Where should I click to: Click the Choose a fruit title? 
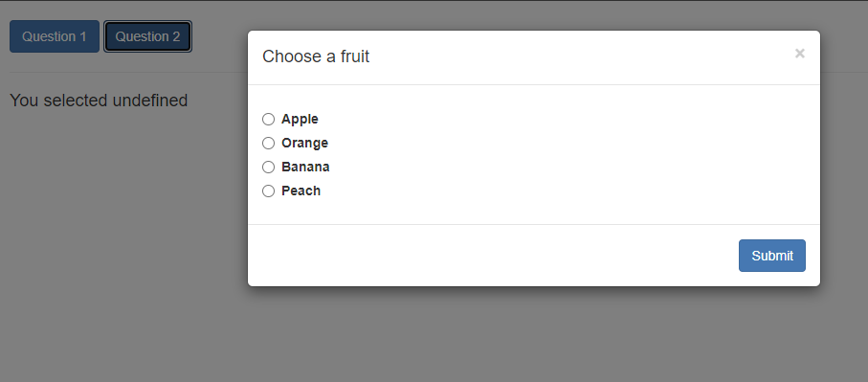(316, 56)
